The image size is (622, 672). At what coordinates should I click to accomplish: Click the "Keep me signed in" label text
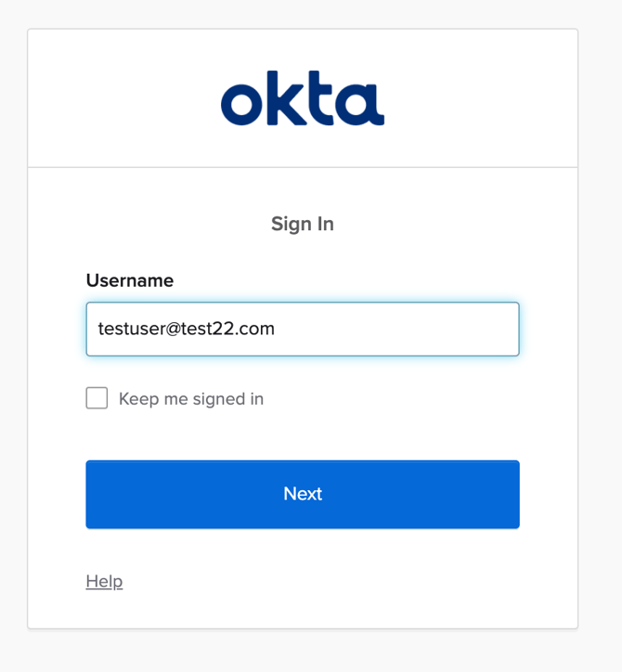point(191,399)
